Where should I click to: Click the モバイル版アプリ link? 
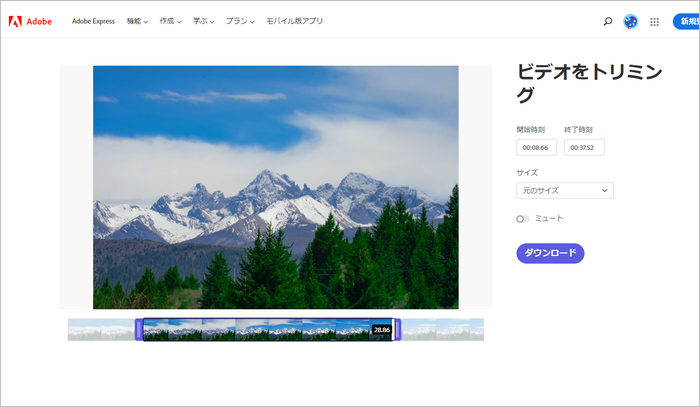pyautogui.click(x=294, y=21)
